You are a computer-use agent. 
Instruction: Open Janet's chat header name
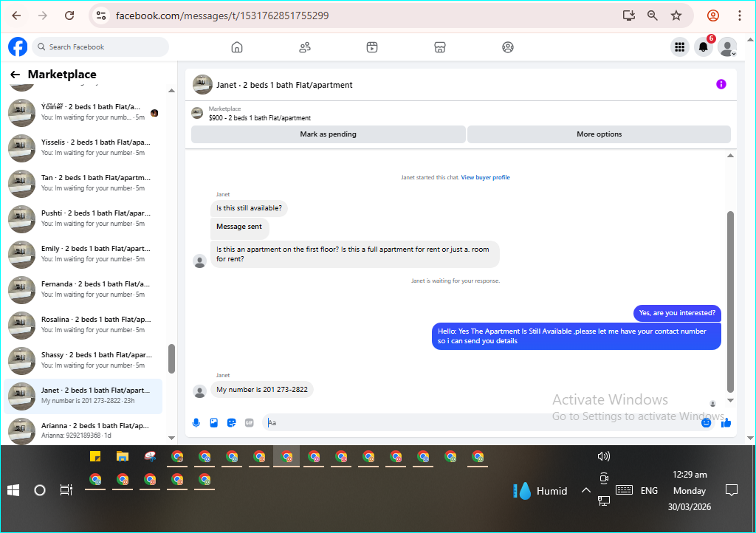(x=284, y=85)
